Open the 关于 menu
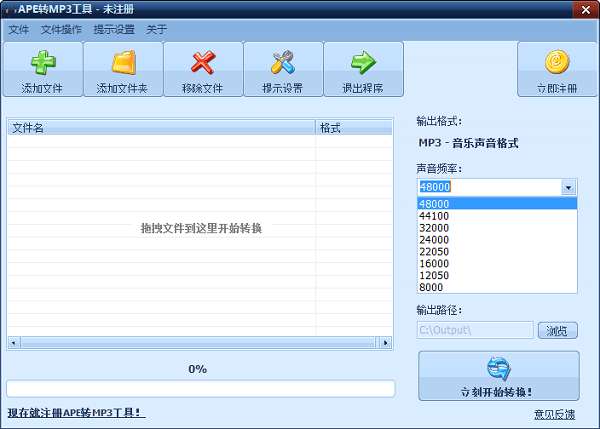 [x=156, y=29]
